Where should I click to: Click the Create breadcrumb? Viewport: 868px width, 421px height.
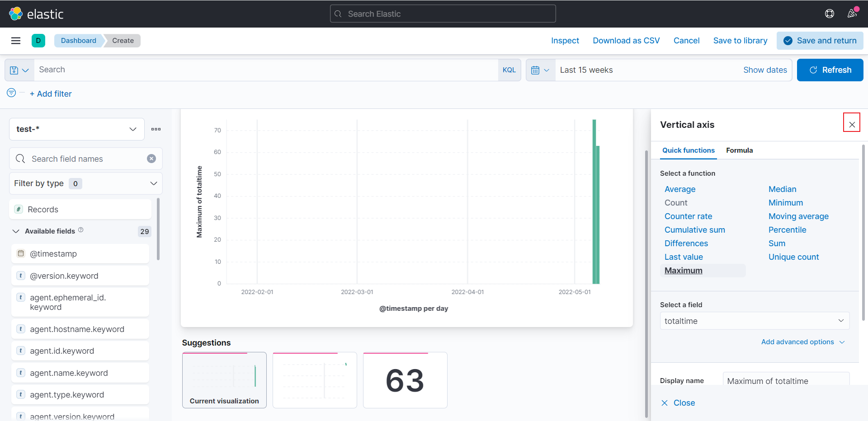coord(123,41)
